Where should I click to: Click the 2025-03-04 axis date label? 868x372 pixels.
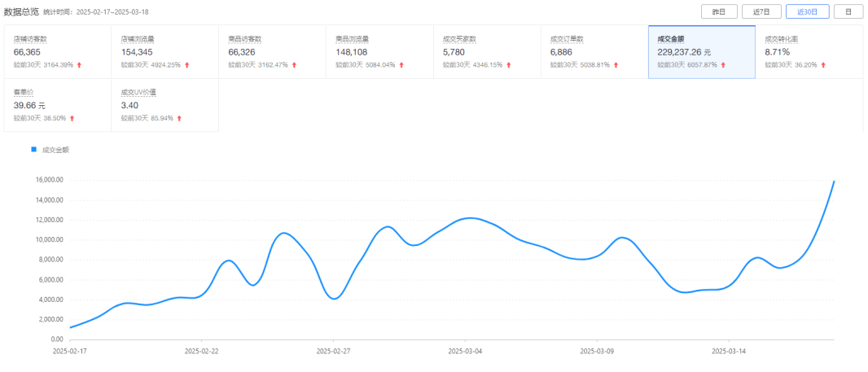pos(465,351)
